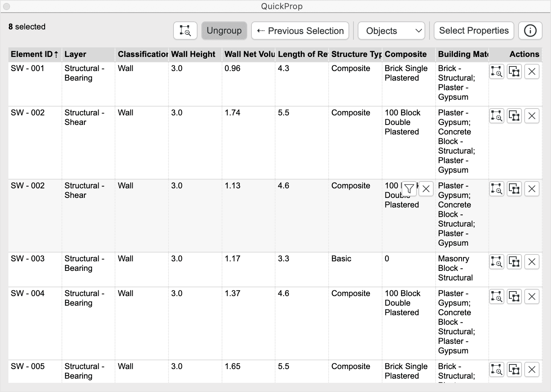Screen dimensions: 551x392
Task: Click the filter funnel icon in Composite cell
Action: (x=409, y=189)
